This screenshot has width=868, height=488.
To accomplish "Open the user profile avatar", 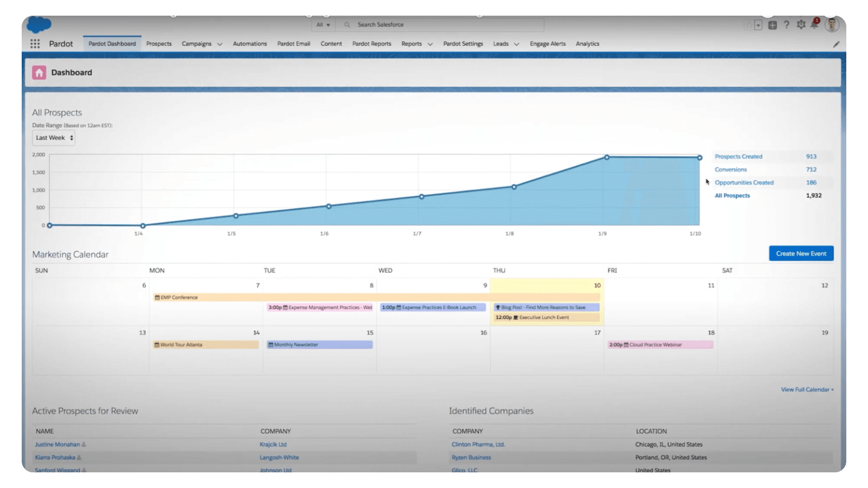I will coord(832,25).
